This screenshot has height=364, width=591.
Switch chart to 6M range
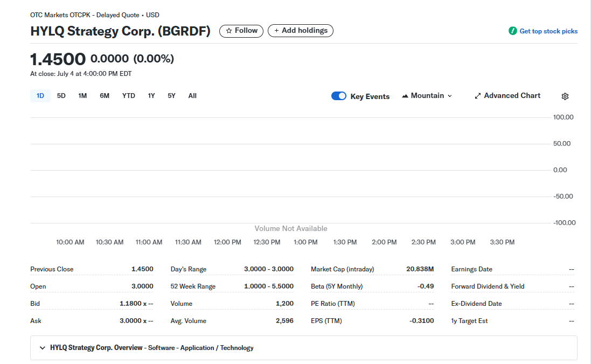click(105, 96)
